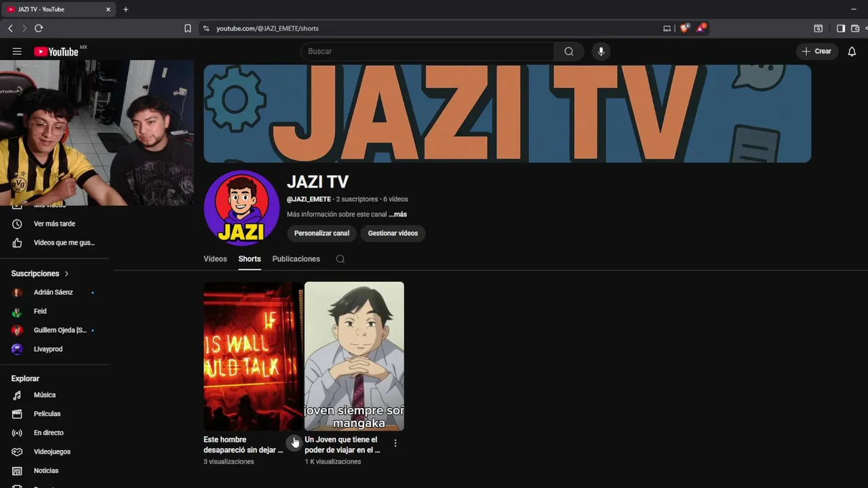Bookmark this page icon in address bar

tap(188, 28)
